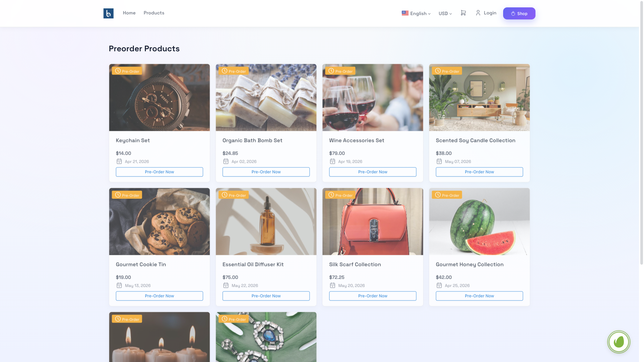The image size is (644, 362).
Task: Open Scented Soy Candle Collection title link
Action: tap(475, 140)
